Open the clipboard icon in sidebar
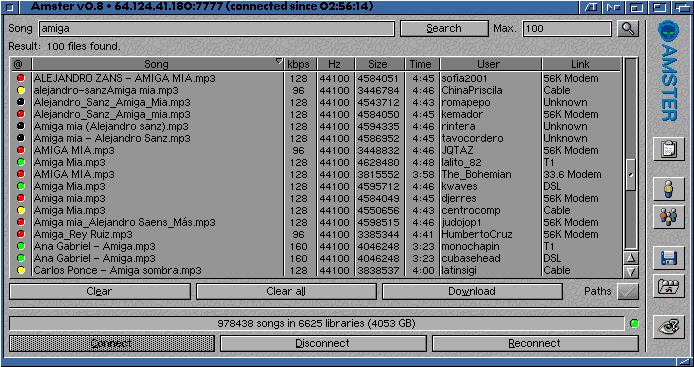The height and width of the screenshot is (367, 694). 668,149
